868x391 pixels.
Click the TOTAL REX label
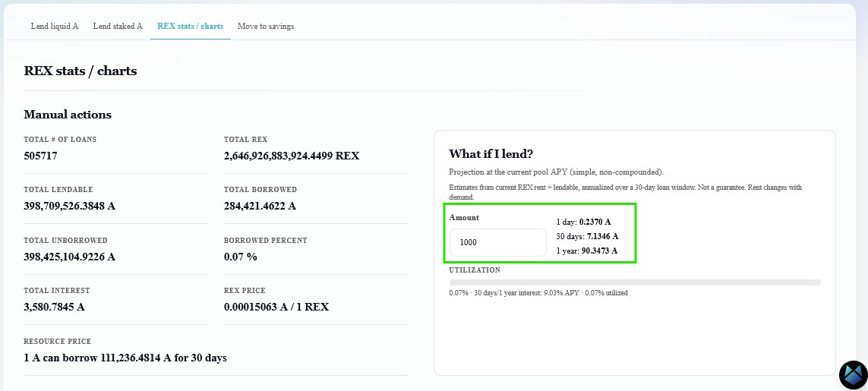246,140
